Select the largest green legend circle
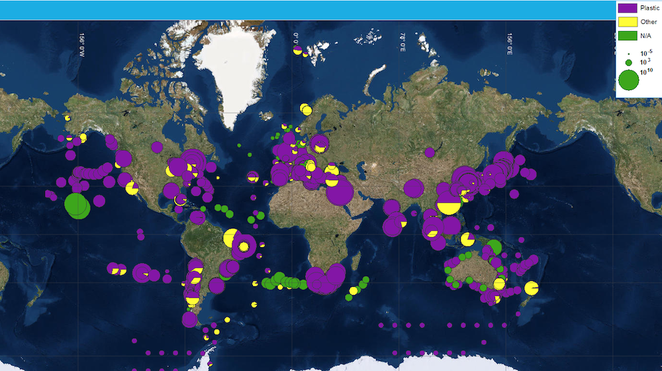Image resolution: width=662 pixels, height=371 pixels. (629, 80)
